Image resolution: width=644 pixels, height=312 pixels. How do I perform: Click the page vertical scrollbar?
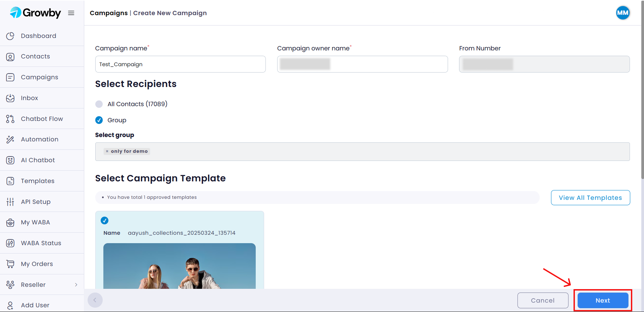pos(642,90)
